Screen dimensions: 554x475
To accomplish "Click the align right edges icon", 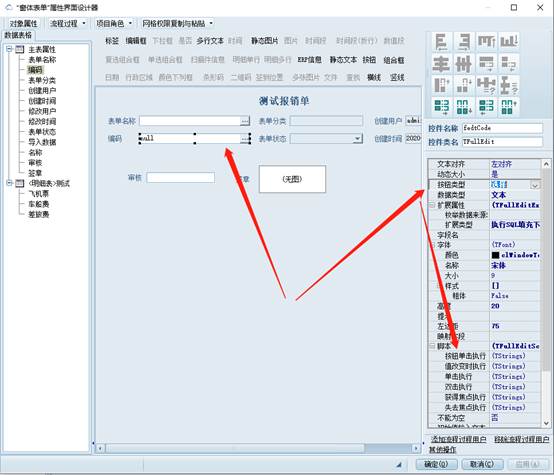I will [463, 42].
